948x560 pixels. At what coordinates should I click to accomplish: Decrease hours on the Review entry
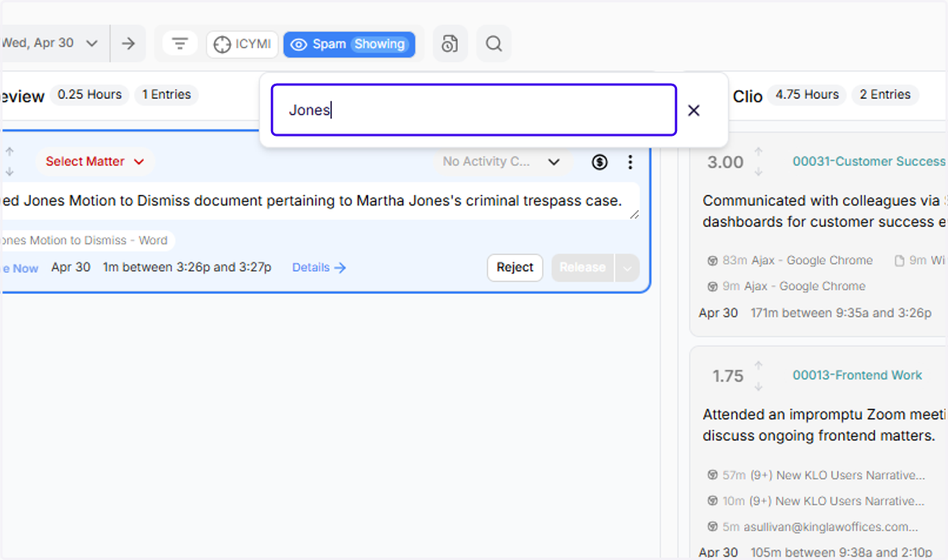click(x=9, y=171)
